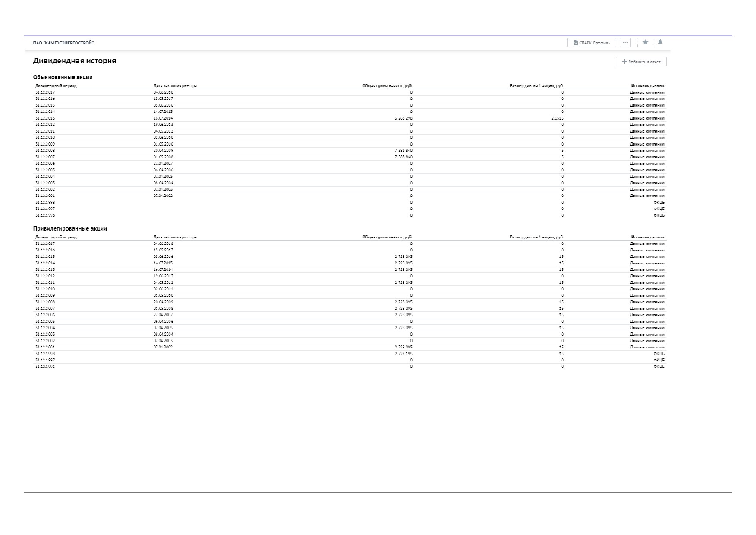
Task: Click Размер див. на 1 акцию header, preferred table
Action: pos(537,237)
